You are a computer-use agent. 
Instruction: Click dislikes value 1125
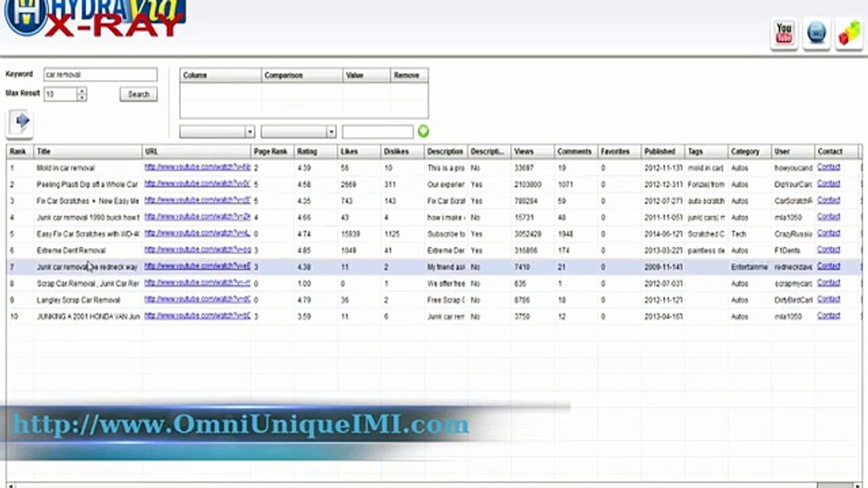(x=392, y=234)
